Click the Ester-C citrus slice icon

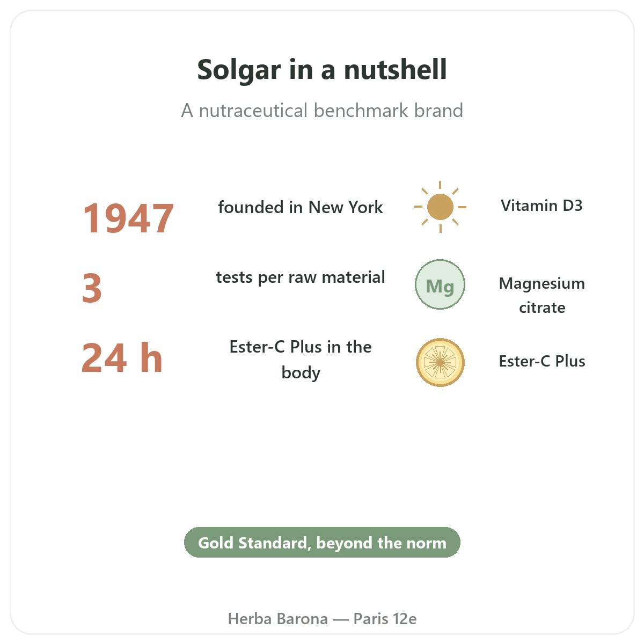[x=440, y=362]
